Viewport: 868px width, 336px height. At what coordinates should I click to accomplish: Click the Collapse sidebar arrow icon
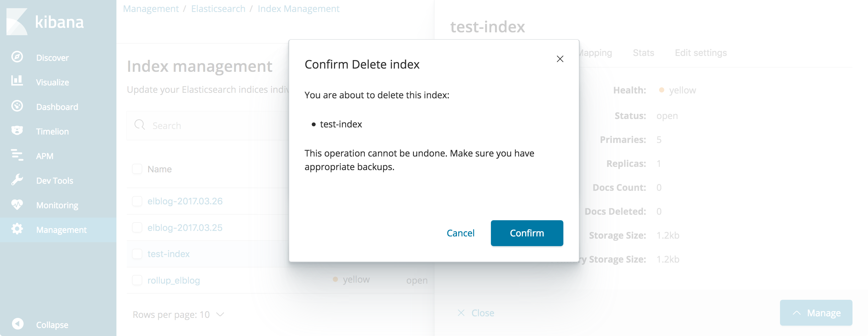click(17, 324)
